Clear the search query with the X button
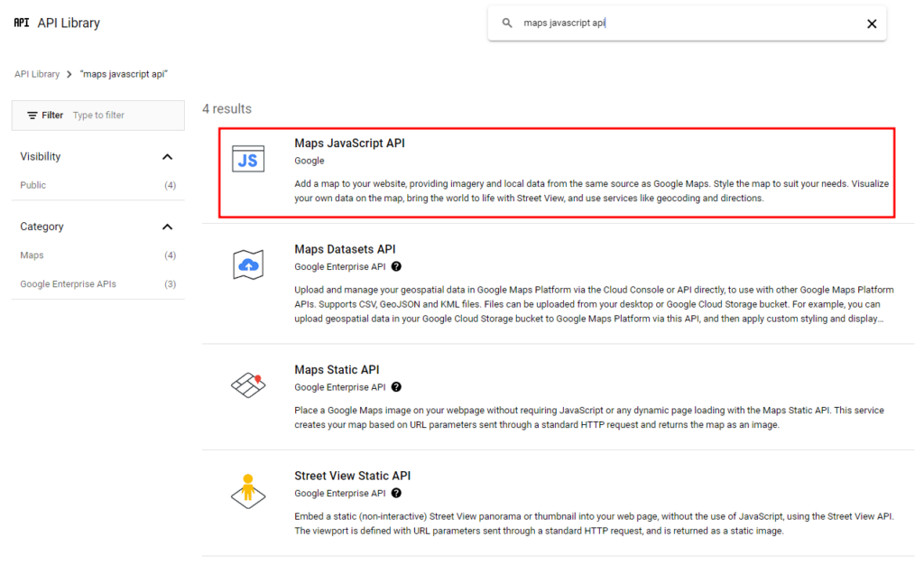924x565 pixels. point(871,23)
